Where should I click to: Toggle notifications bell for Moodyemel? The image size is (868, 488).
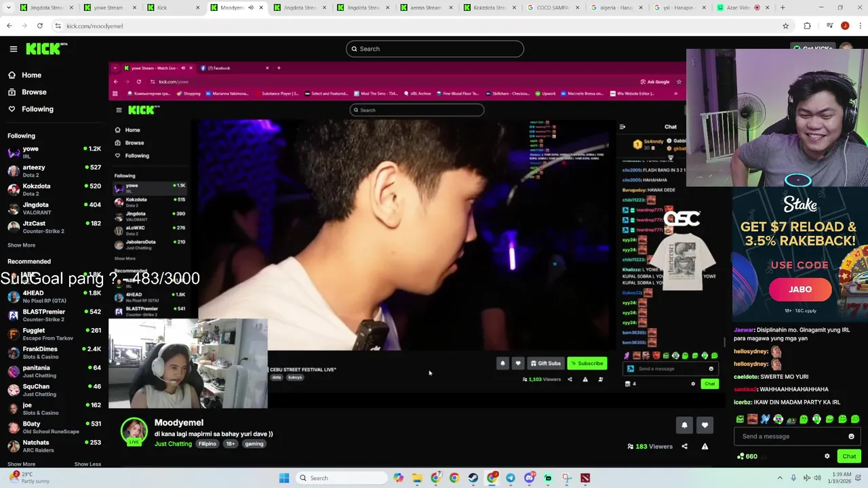pos(684,425)
